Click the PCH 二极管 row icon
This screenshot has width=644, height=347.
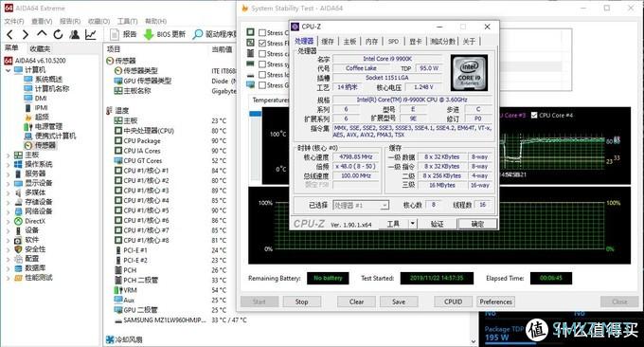(118, 280)
